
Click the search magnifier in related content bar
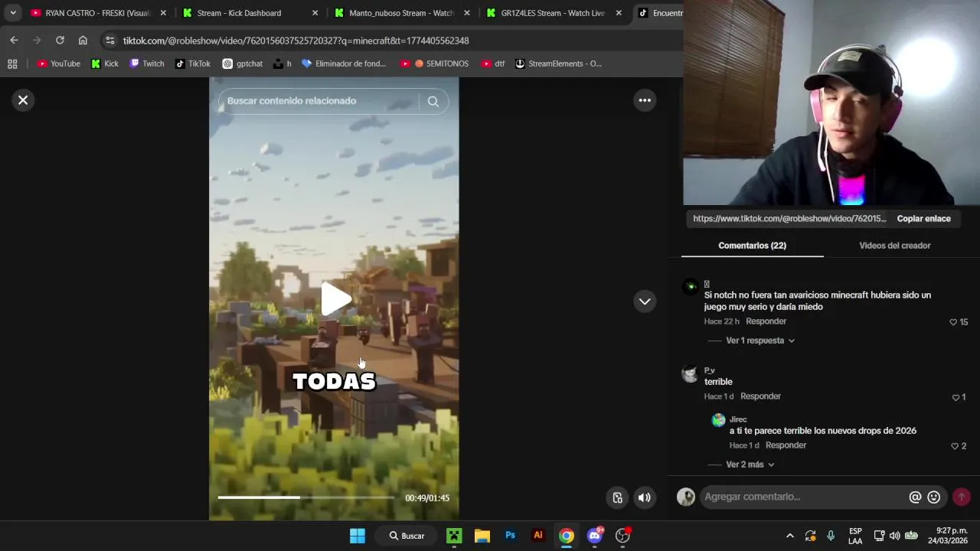point(433,101)
